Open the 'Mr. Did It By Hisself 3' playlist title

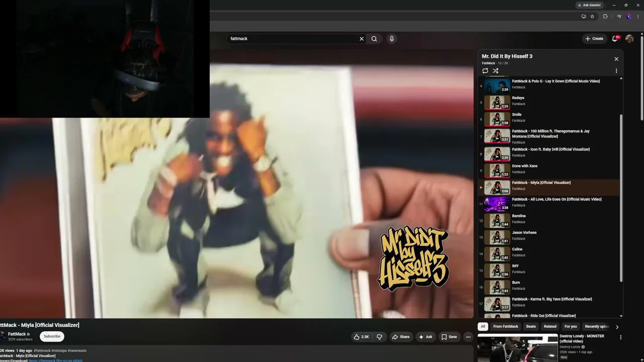(507, 56)
